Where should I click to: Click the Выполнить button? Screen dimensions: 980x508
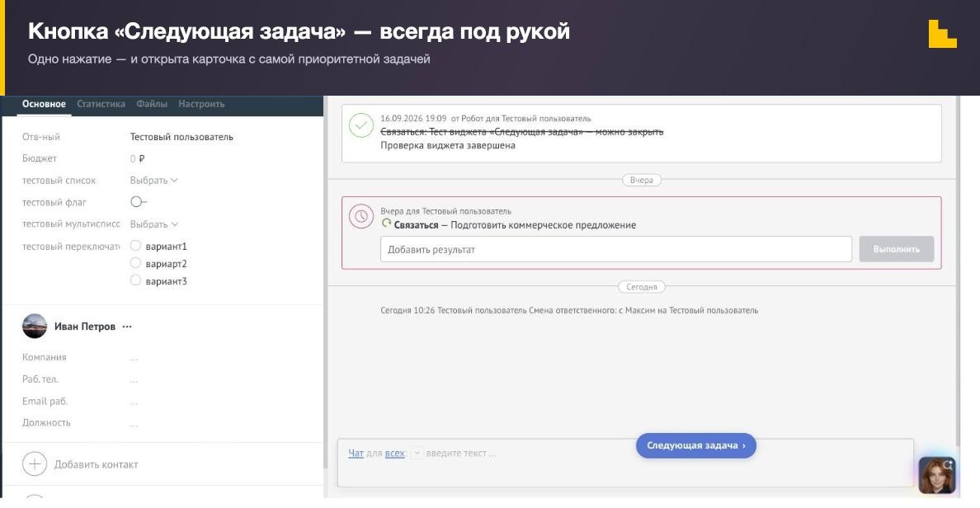(x=896, y=249)
